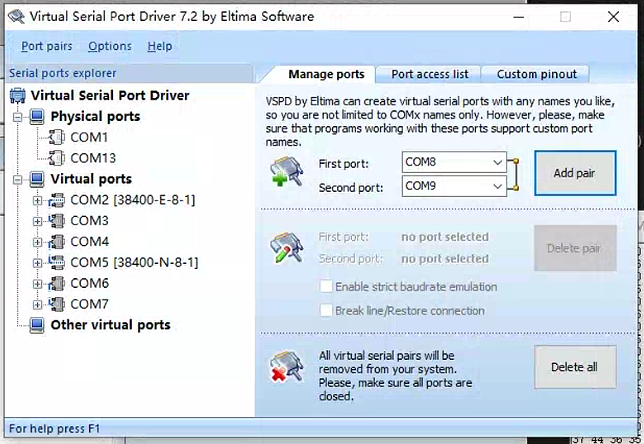Click the Delete all button

575,367
